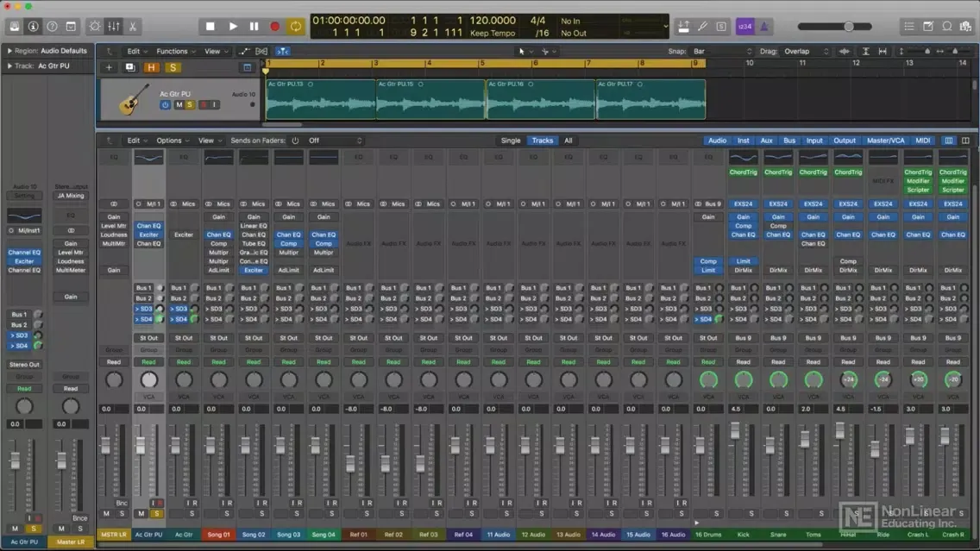Start playback with the Play button

point(233,26)
